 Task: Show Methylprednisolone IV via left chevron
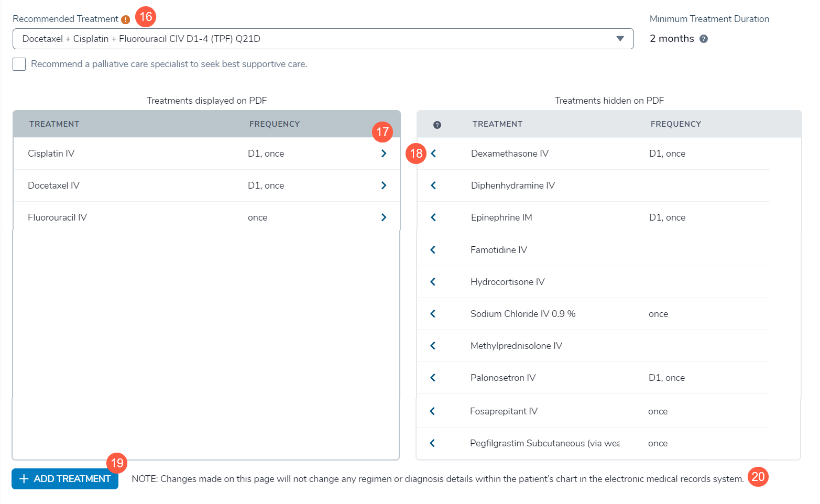click(433, 346)
